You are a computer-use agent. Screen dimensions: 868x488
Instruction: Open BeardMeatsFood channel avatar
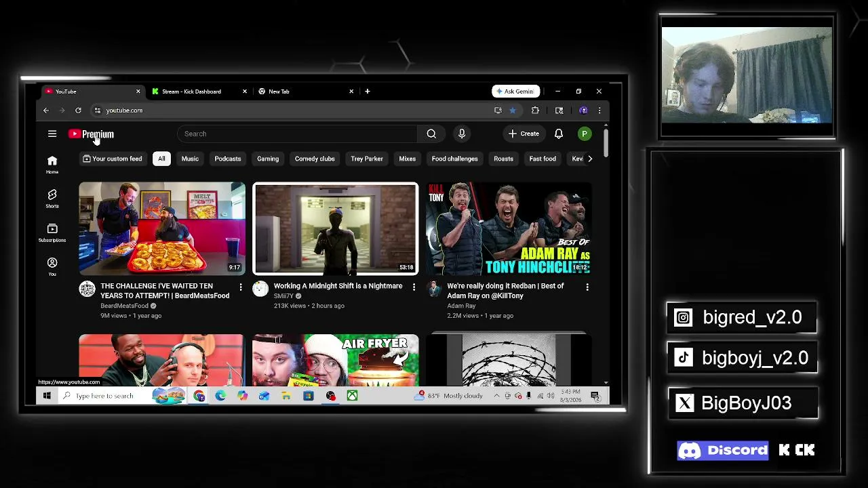87,289
